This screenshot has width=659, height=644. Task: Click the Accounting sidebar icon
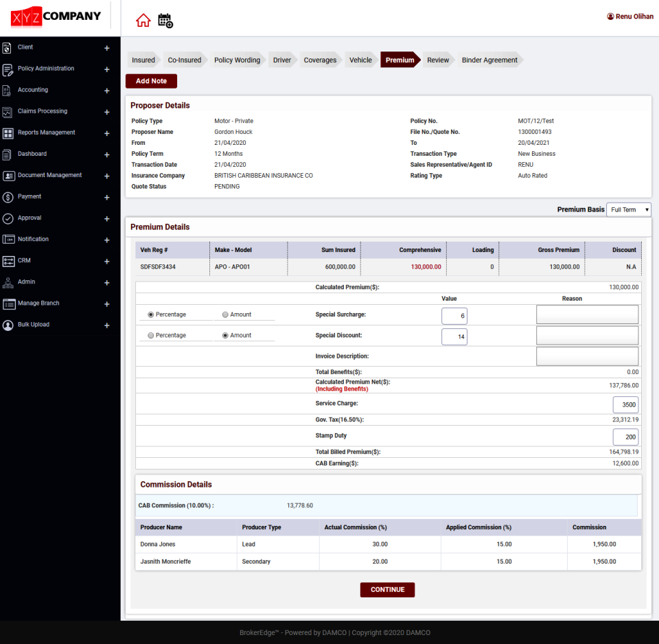(8, 89)
